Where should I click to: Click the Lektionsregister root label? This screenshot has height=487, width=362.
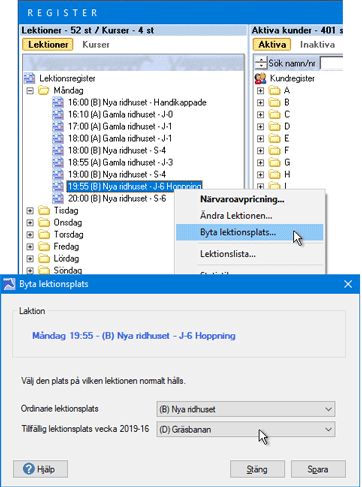pos(67,78)
